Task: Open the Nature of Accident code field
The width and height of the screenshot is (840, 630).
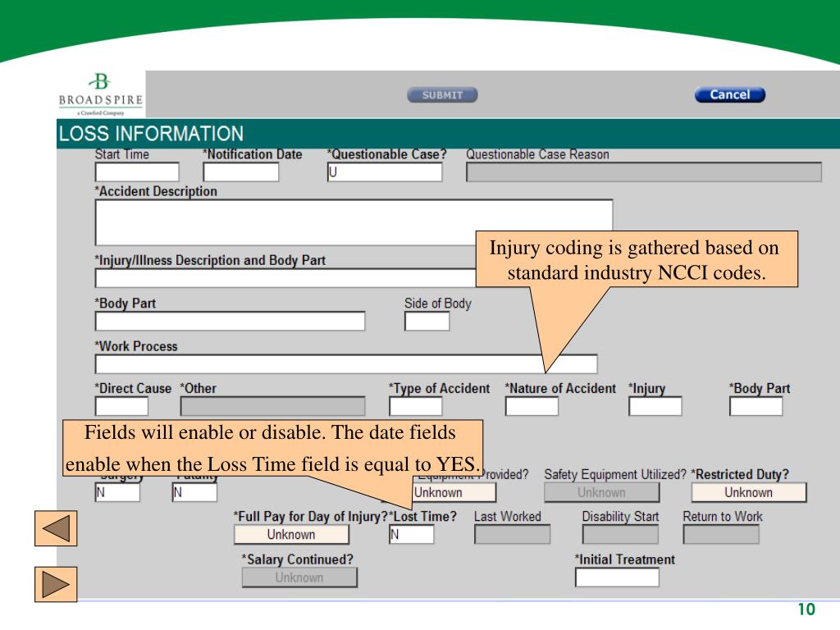Action: (532, 406)
